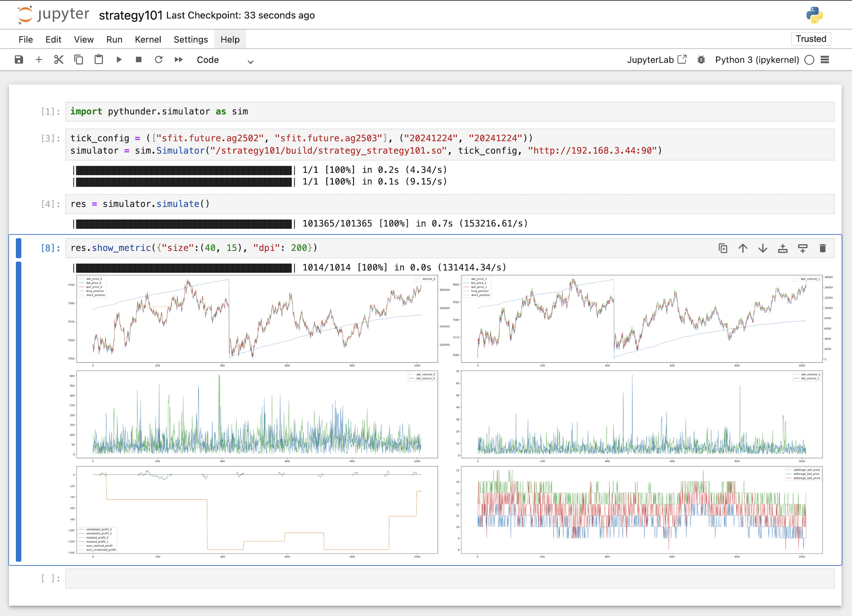
Task: Open the cell type dropdown showing Code
Action: point(225,60)
